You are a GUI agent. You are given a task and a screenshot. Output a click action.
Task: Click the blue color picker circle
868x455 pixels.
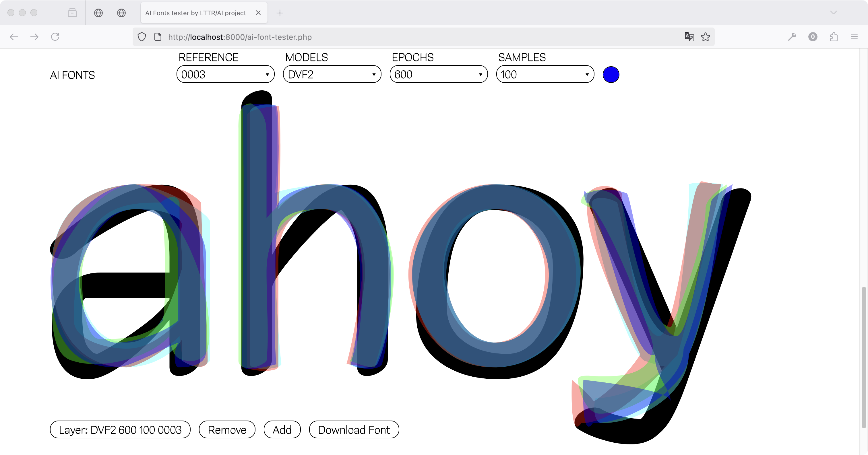611,74
